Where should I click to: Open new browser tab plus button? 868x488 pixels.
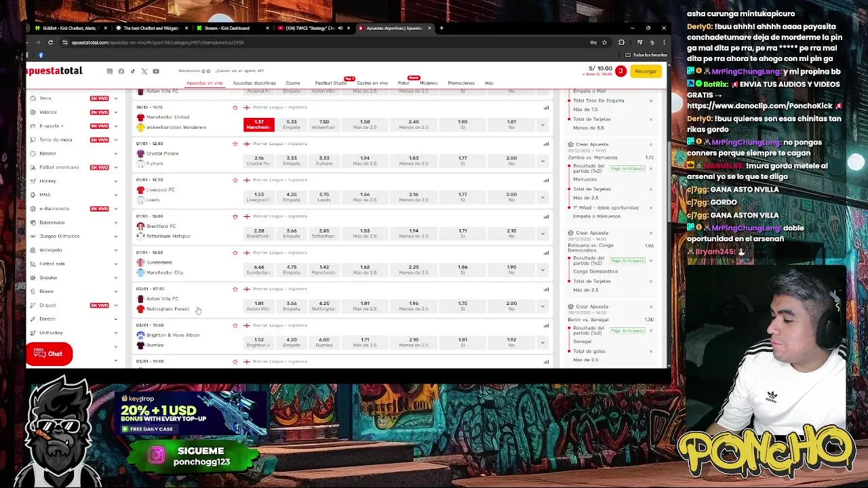point(441,28)
